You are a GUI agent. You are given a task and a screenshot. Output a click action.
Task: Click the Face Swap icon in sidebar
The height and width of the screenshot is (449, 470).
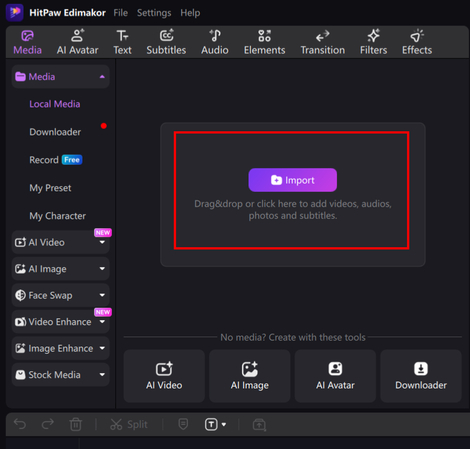click(x=20, y=295)
